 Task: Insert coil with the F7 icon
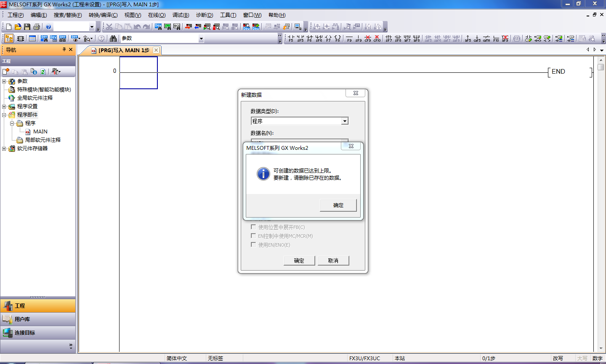coord(328,39)
